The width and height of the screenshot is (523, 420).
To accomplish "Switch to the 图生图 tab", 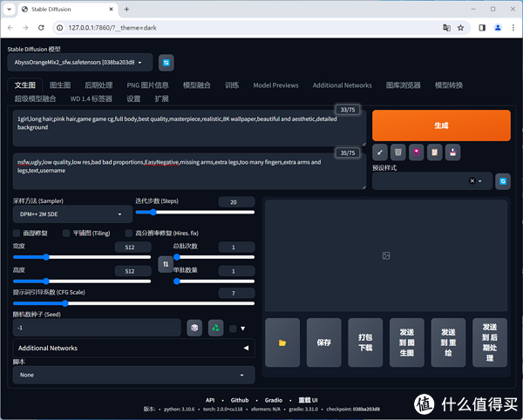I will (x=60, y=85).
